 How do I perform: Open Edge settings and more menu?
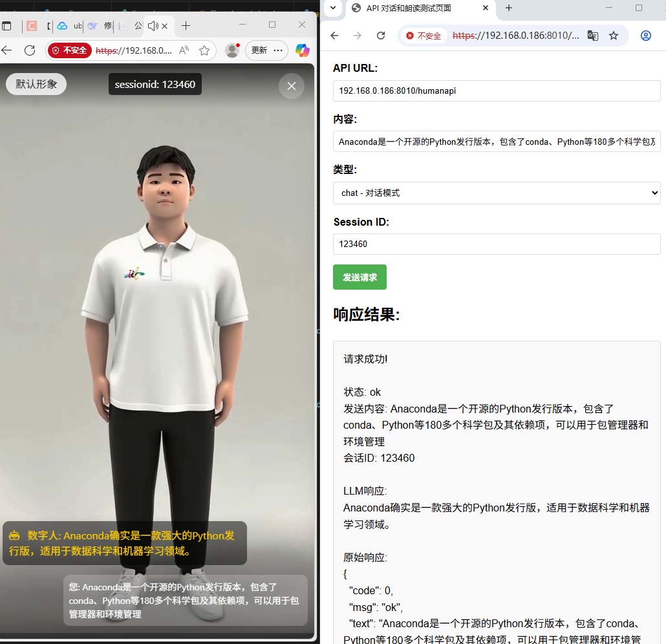pos(278,50)
